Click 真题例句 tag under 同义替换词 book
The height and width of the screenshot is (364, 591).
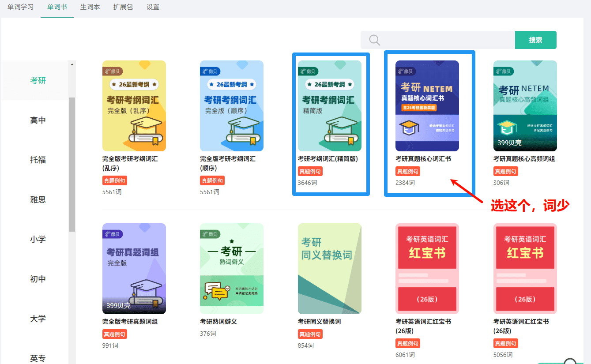[310, 334]
